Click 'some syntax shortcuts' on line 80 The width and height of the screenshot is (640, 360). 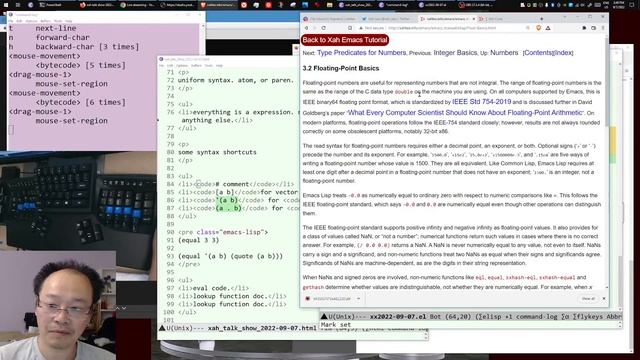pyautogui.click(x=217, y=152)
